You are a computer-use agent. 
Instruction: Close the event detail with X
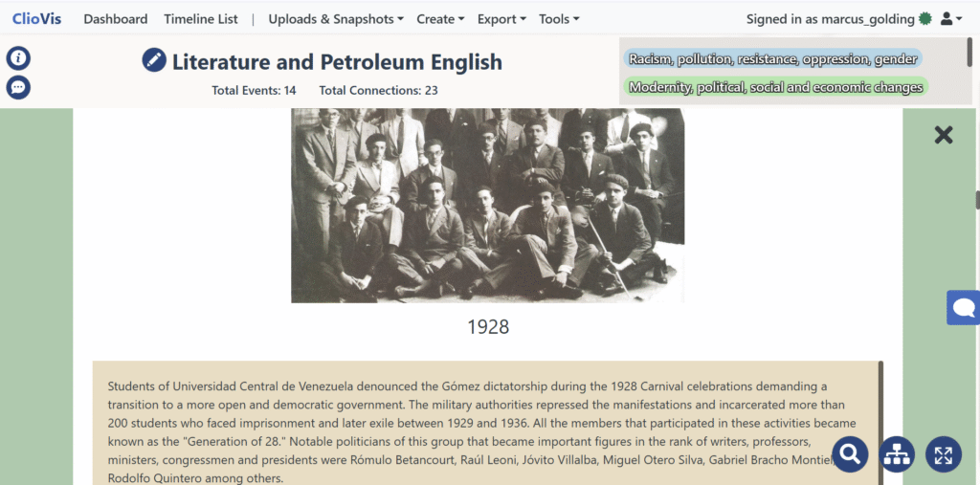point(943,134)
